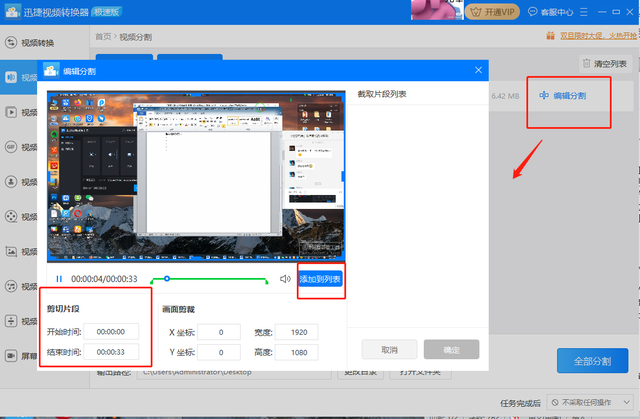This screenshot has width=640, height=419.
Task: Click 开通VIP button
Action: 492,12
